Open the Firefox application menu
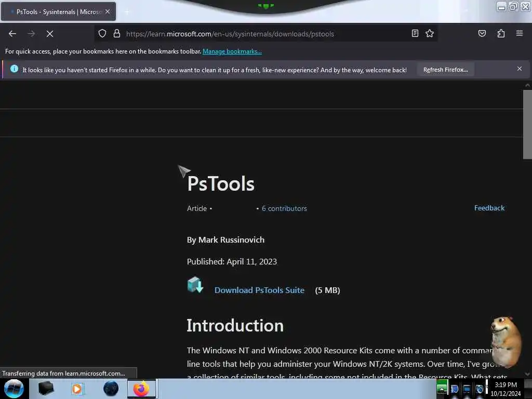 pos(520,33)
